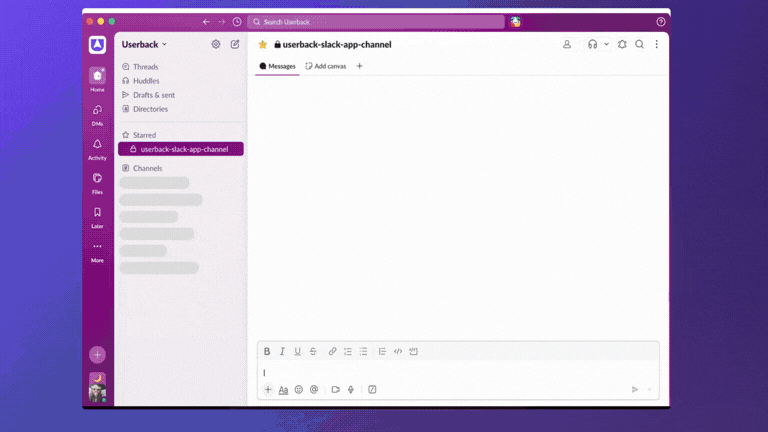This screenshot has width=768, height=432.
Task: Open the help question mark icon
Action: pyautogui.click(x=660, y=22)
